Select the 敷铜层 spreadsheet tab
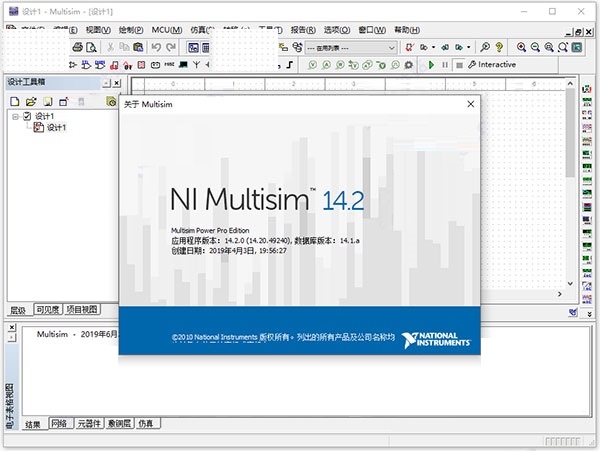The image size is (600, 451). pos(120,424)
